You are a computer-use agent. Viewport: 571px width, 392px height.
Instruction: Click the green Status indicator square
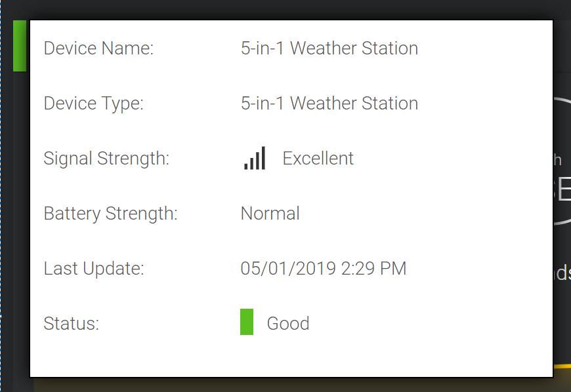coord(247,322)
